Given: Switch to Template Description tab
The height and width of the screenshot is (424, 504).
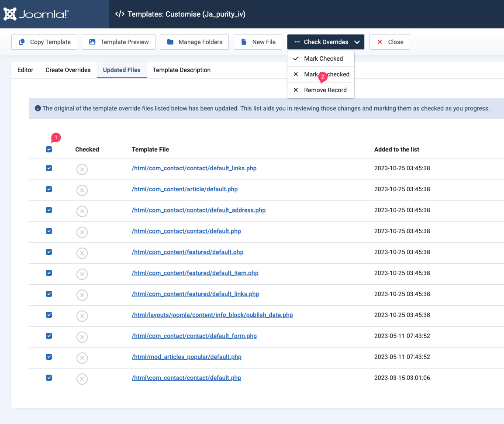Looking at the screenshot, I should point(182,70).
